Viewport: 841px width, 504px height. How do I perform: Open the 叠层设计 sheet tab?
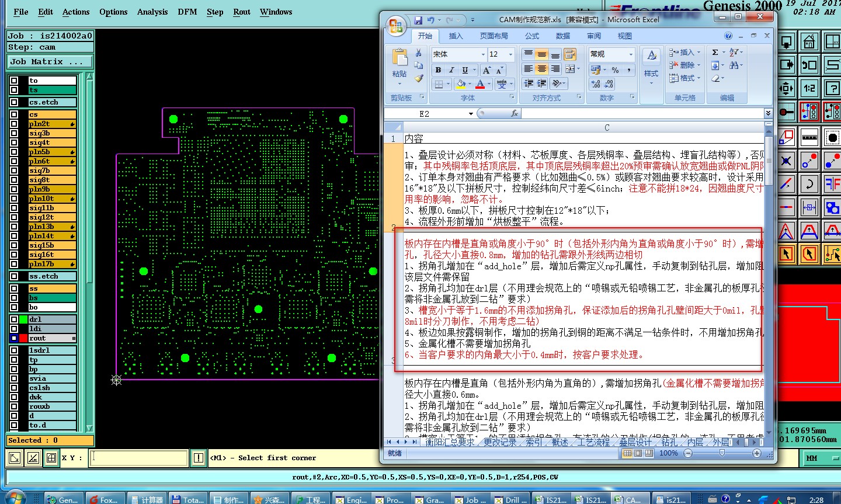pyautogui.click(x=635, y=443)
